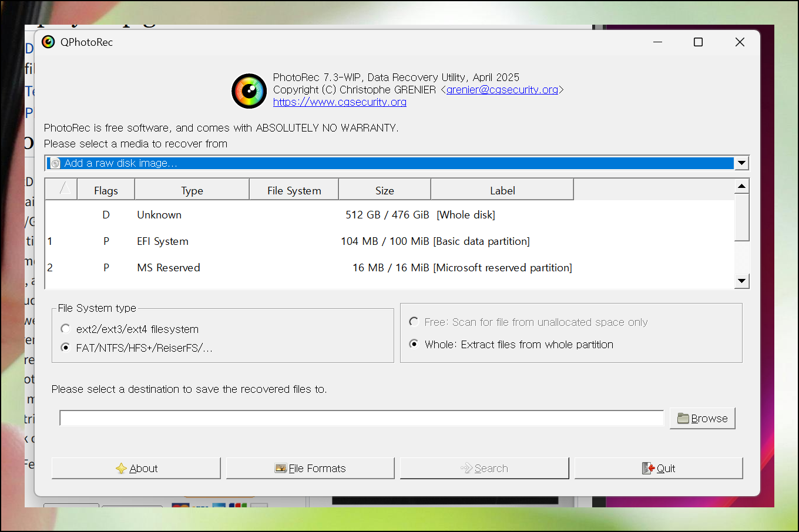Close the QPhotoRec window
The height and width of the screenshot is (532, 799).
(740, 42)
